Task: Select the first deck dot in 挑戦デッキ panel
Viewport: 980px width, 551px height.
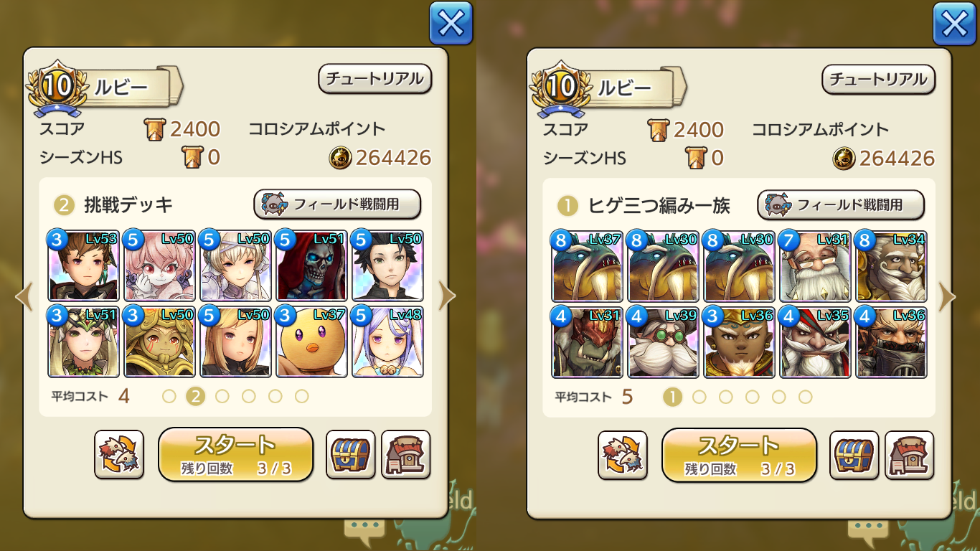Action: tap(169, 396)
